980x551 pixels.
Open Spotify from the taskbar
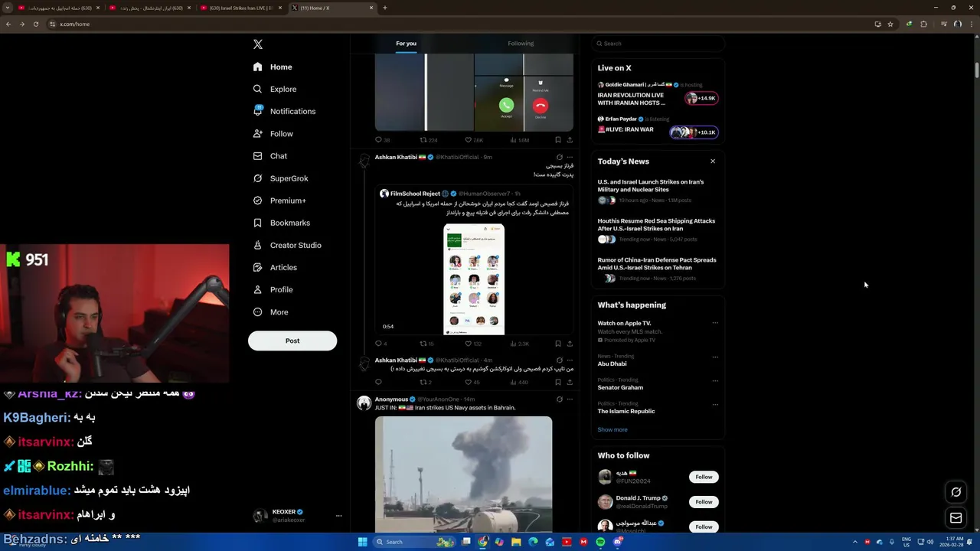coord(600,542)
